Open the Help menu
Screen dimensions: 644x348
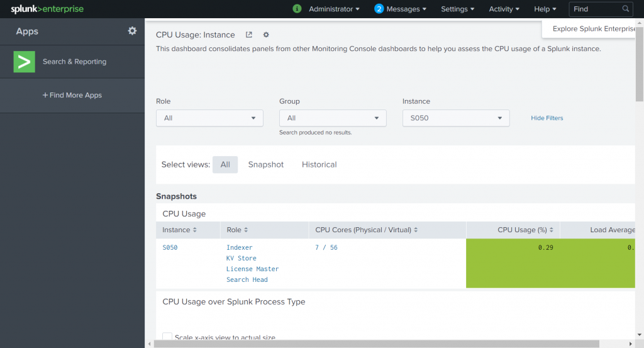click(x=545, y=9)
